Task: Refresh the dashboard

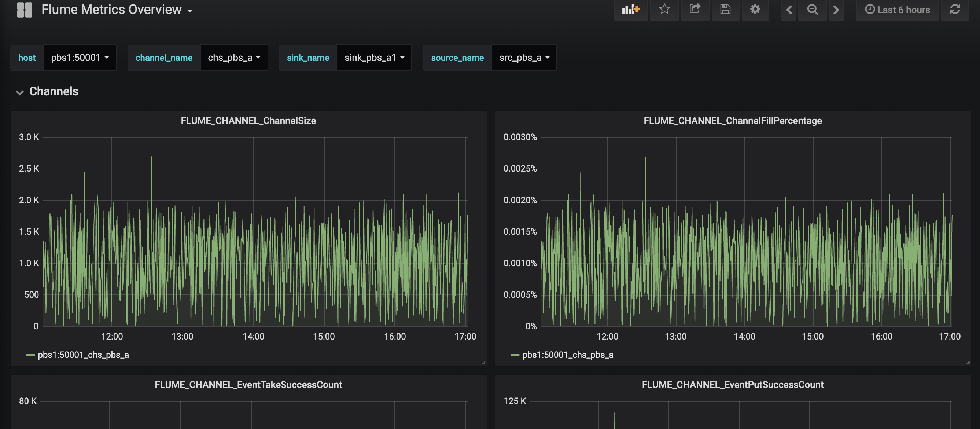Action: click(955, 10)
